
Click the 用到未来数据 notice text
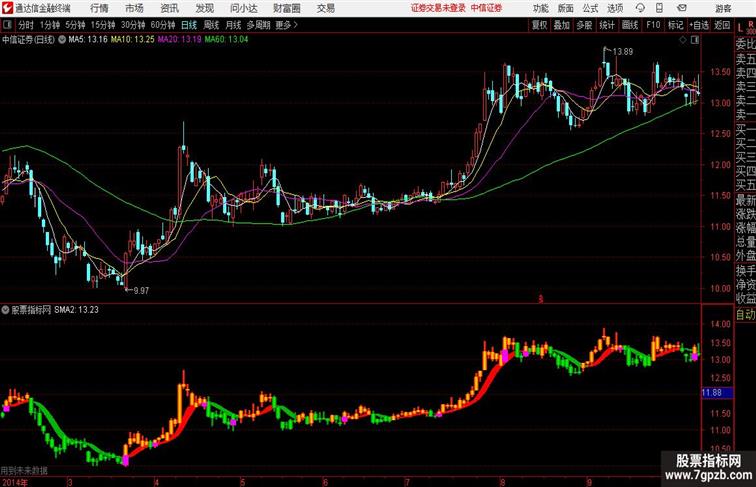(x=24, y=471)
